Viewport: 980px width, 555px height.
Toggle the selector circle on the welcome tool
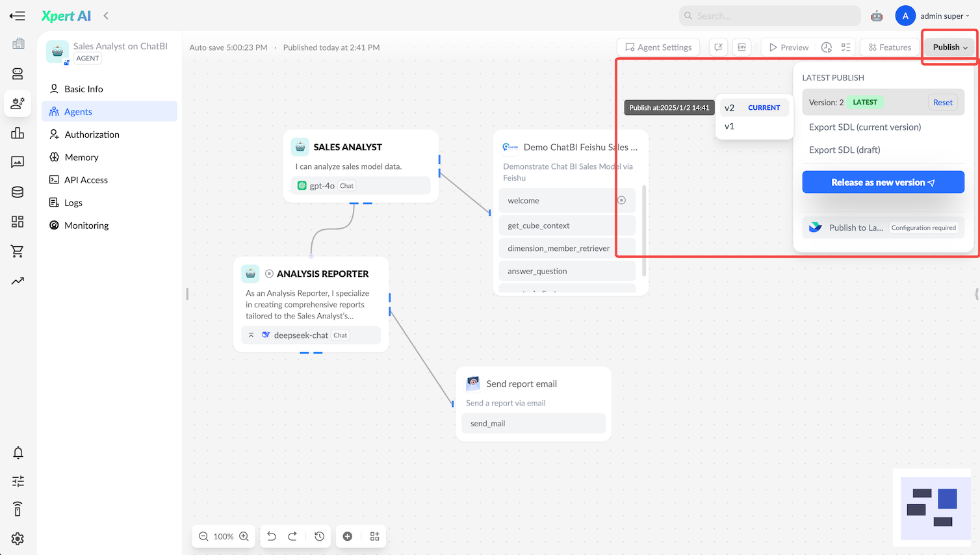click(x=621, y=200)
